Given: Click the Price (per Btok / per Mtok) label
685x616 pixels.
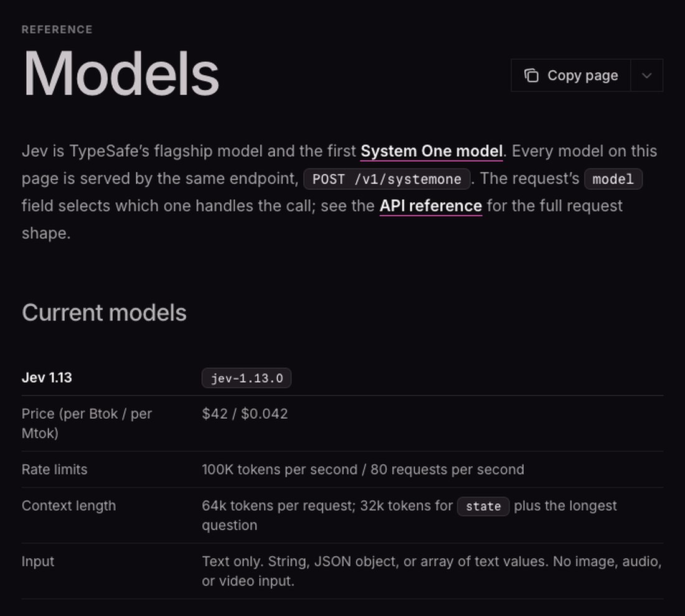Looking at the screenshot, I should tap(87, 424).
